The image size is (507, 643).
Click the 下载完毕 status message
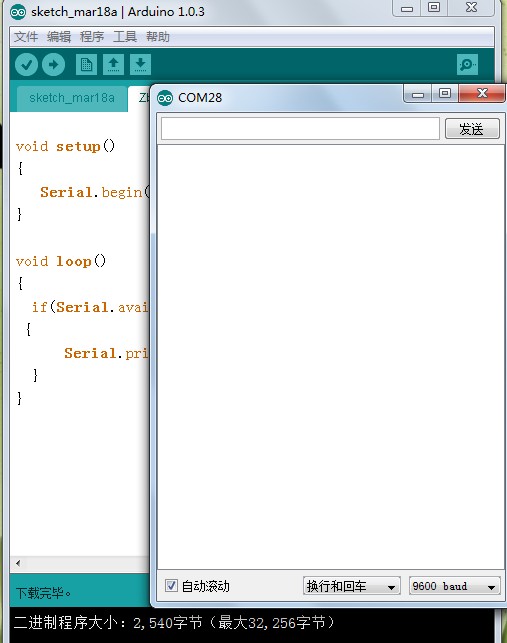point(43,593)
